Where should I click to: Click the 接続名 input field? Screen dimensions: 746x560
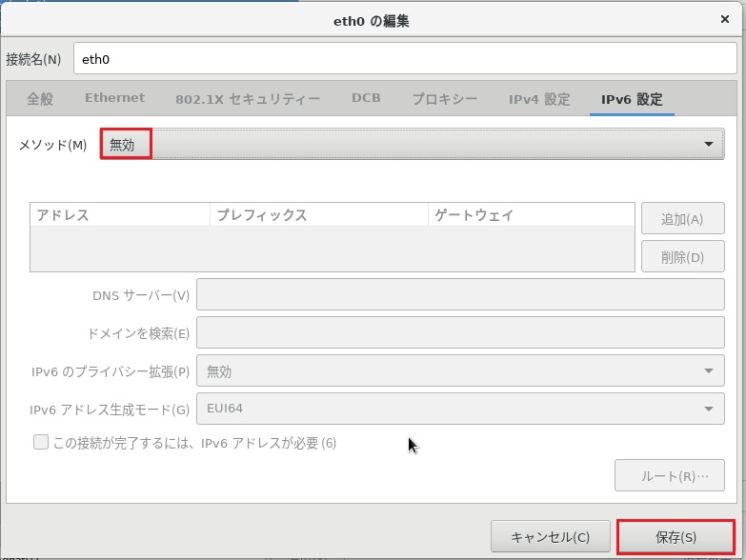[405, 58]
